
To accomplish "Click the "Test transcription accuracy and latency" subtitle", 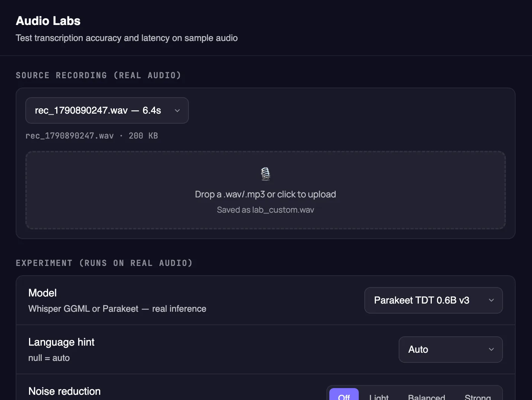I will click(127, 38).
